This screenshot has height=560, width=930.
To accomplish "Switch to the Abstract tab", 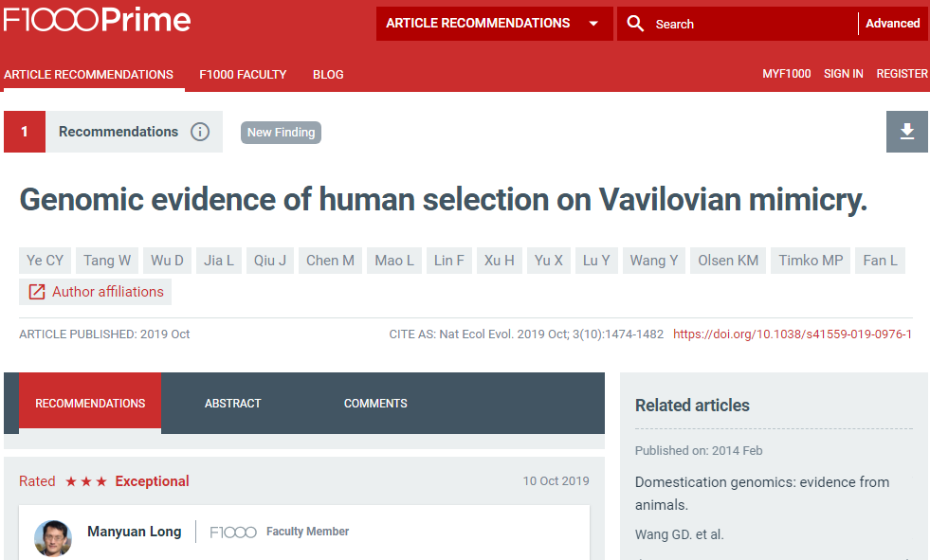I will (232, 404).
